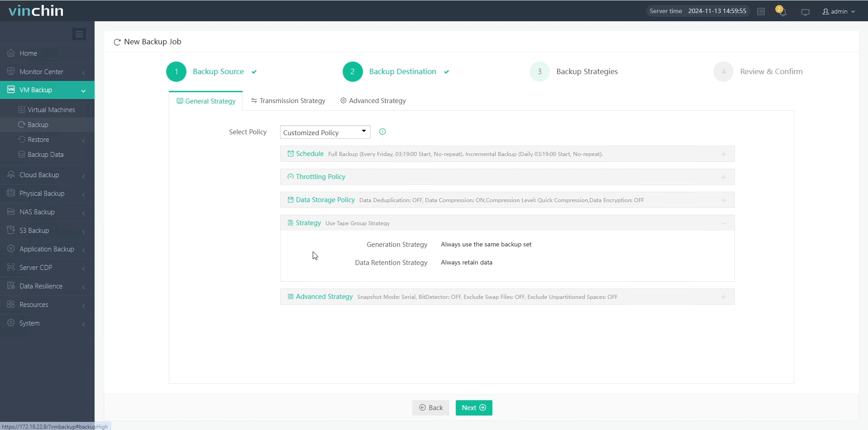Collapse sidebar with hamburger menu icon
The image size is (868, 430).
click(79, 34)
